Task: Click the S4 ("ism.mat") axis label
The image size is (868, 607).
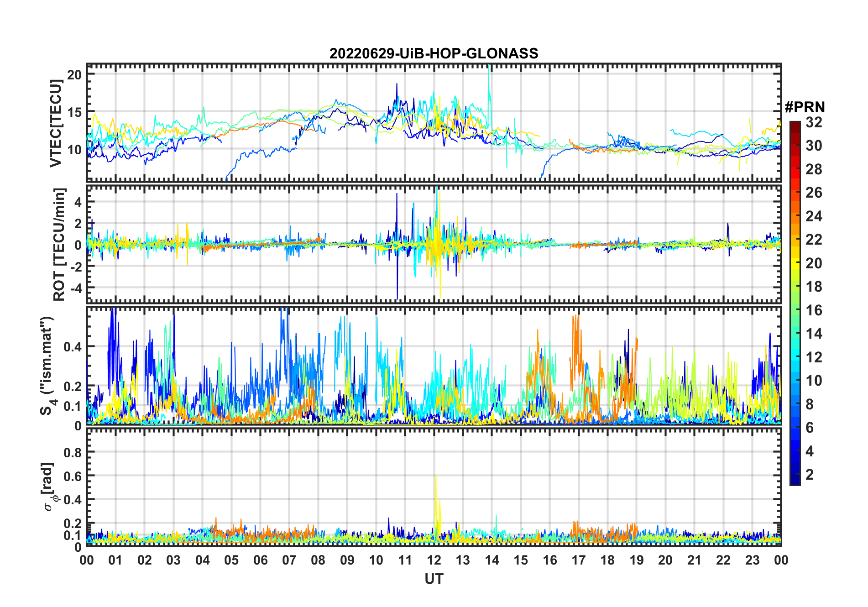Action: click(x=47, y=365)
